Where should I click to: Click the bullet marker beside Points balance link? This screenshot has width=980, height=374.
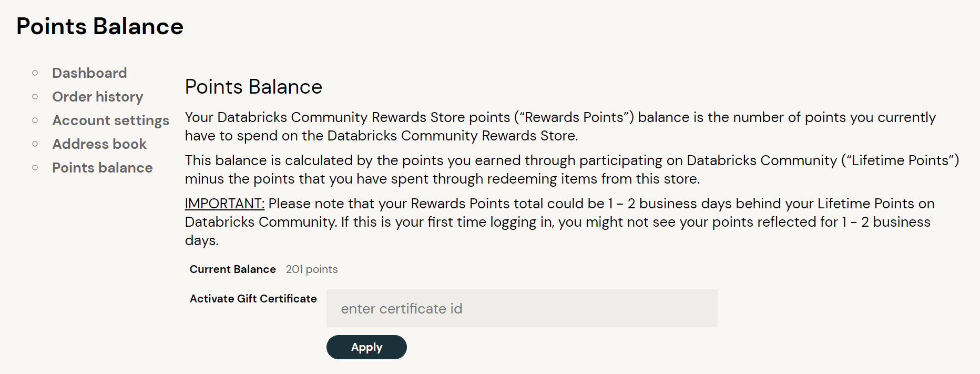[x=35, y=168]
